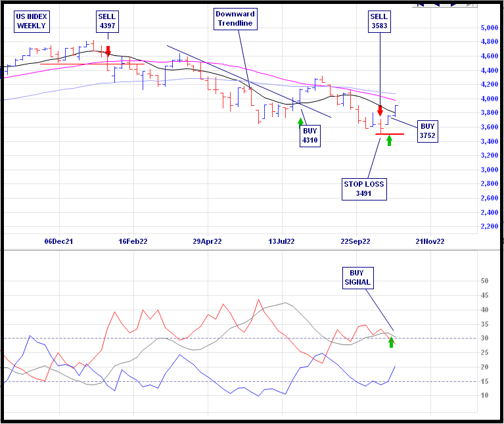Click the 22Sep22 date label
Viewport: 504px width, 424px height.
click(x=355, y=241)
